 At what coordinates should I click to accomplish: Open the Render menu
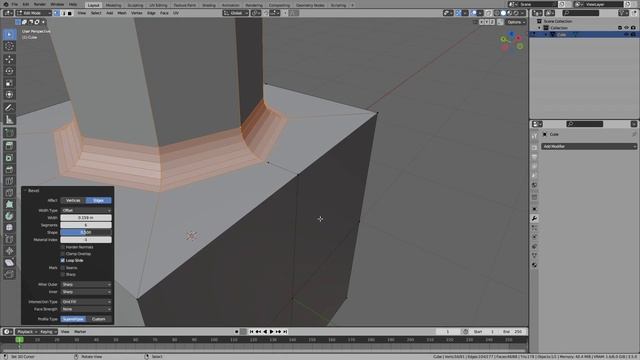(x=40, y=4)
